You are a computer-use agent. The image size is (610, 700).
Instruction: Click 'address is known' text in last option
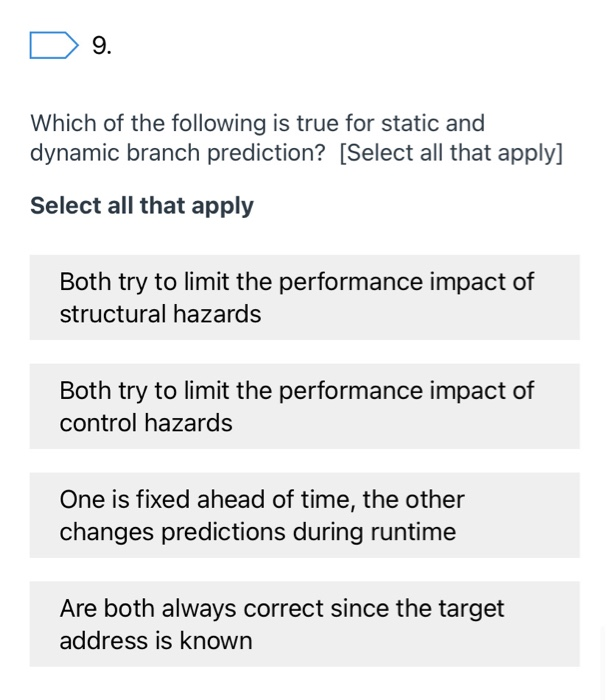(x=155, y=641)
